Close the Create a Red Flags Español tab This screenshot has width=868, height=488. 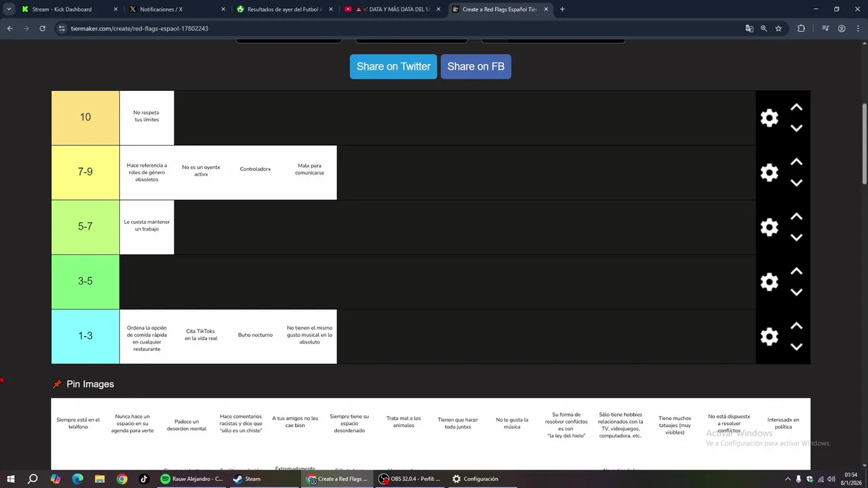click(546, 9)
